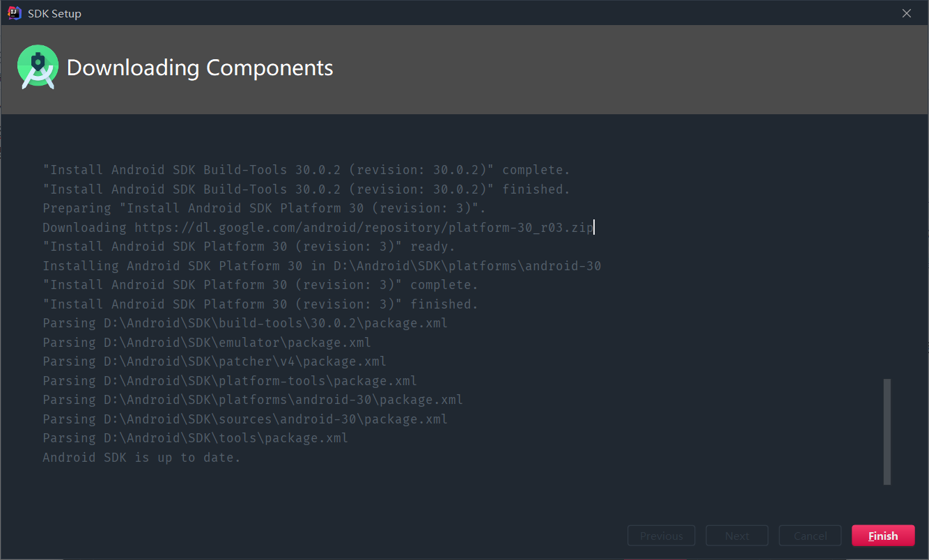Click the log scrollbar thumb
929x560 pixels.
point(887,432)
